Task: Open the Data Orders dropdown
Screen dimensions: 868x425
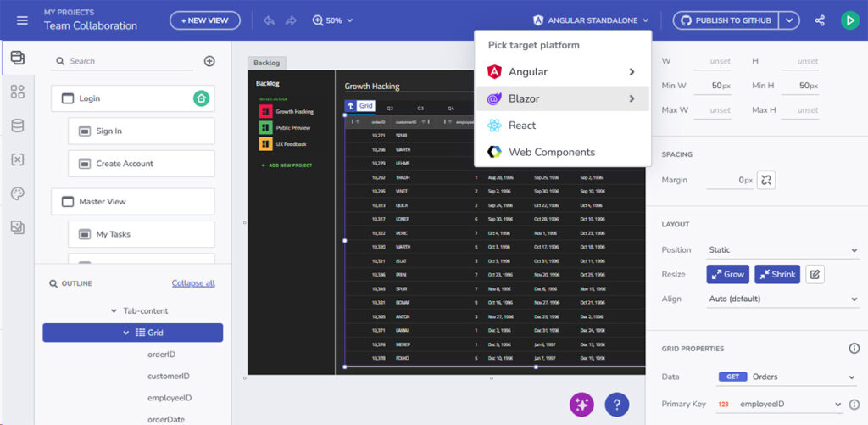Action: [x=787, y=377]
